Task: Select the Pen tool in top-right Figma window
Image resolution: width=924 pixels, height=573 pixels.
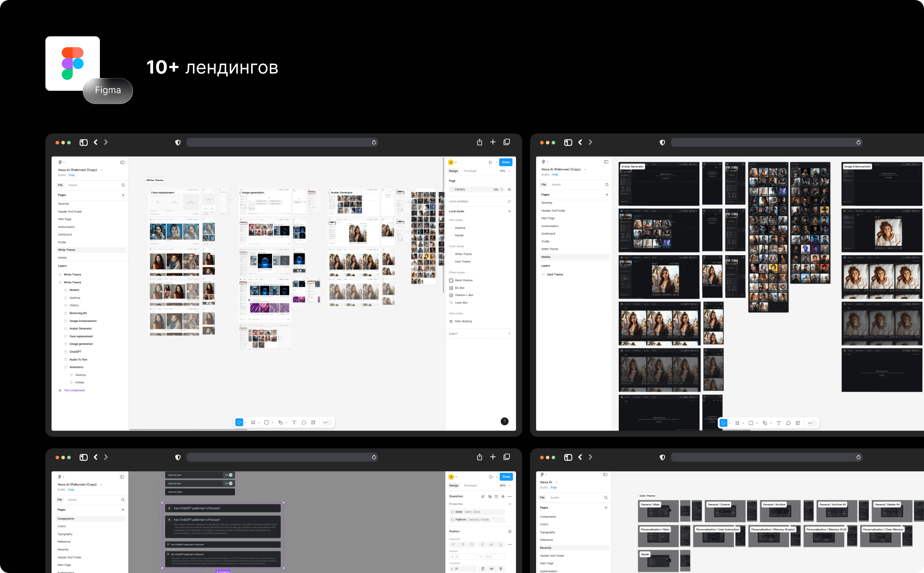Action: 765,423
